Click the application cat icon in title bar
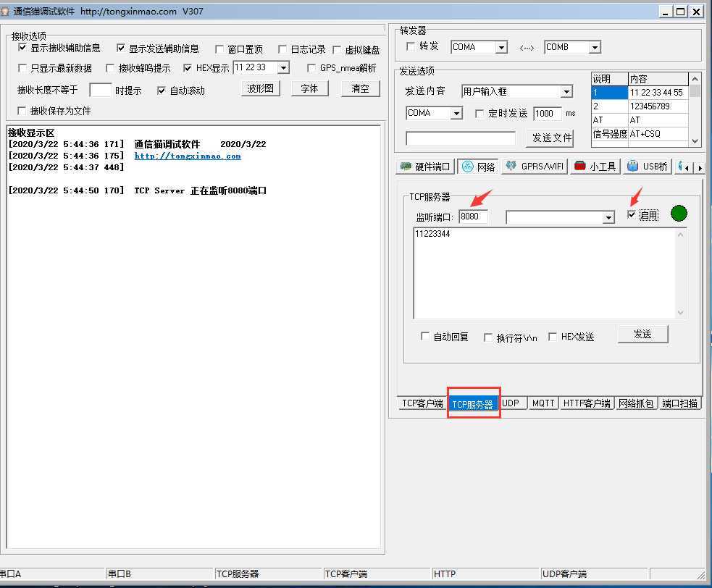Image resolution: width=712 pixels, height=588 pixels. pos(5,12)
